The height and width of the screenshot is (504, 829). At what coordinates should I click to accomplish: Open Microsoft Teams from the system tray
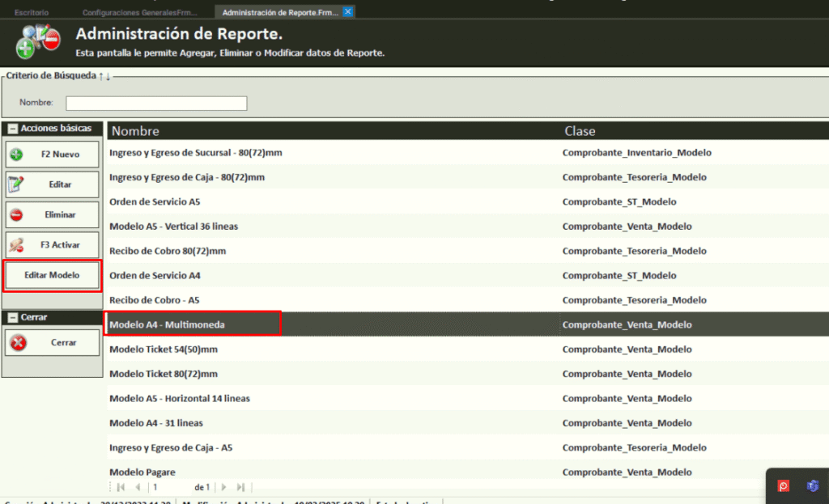point(812,486)
